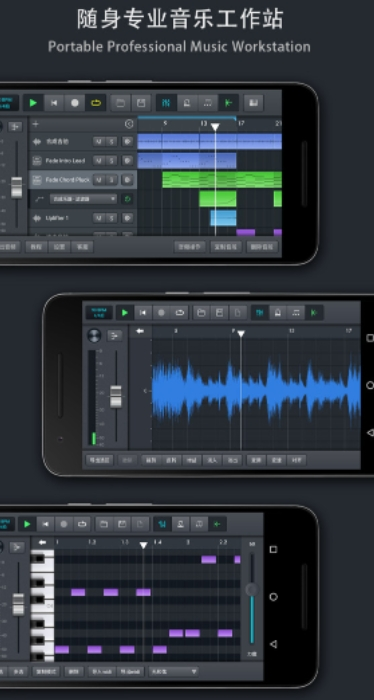Click the metronome icon on middle phone
The height and width of the screenshot is (700, 374).
tap(278, 312)
